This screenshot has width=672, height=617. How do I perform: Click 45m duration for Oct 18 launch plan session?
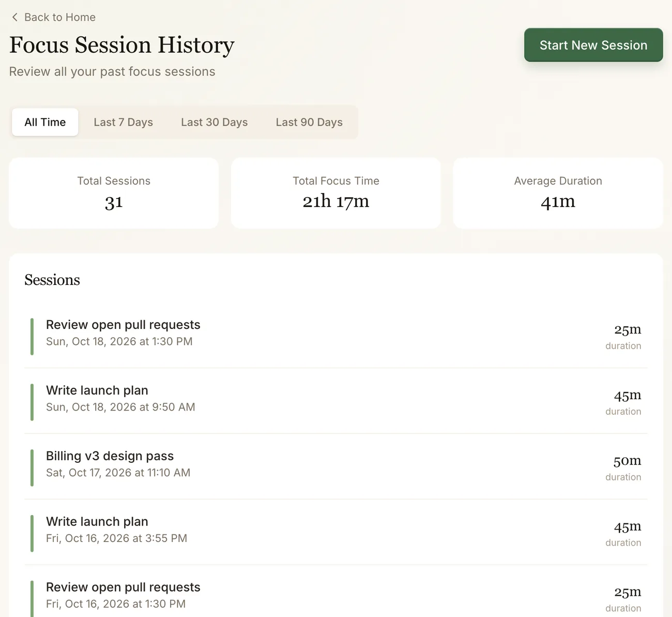coord(628,395)
